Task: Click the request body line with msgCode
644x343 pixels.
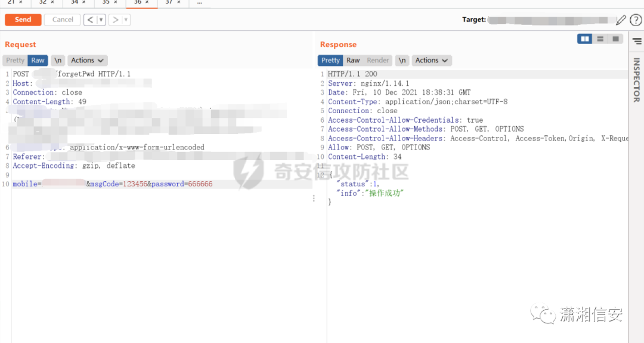Action: (x=113, y=184)
